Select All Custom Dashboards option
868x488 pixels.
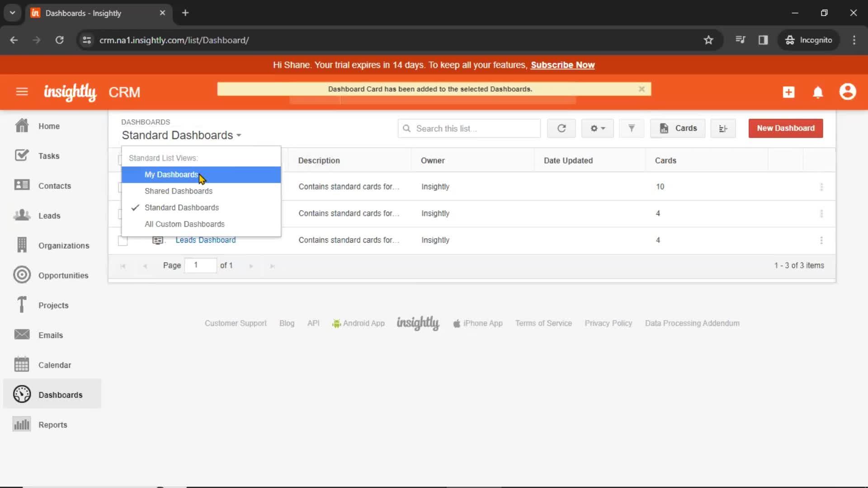point(185,224)
